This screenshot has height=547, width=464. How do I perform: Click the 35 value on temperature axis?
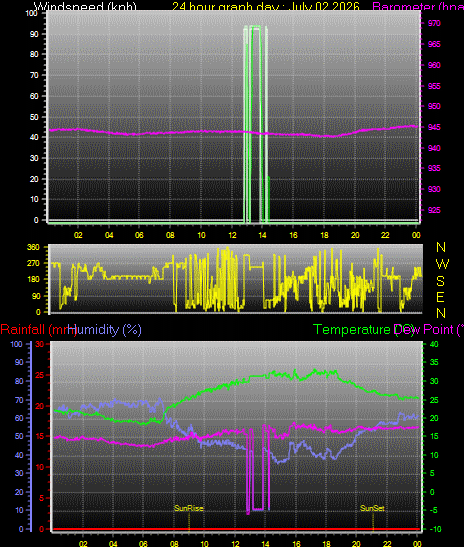(x=434, y=362)
